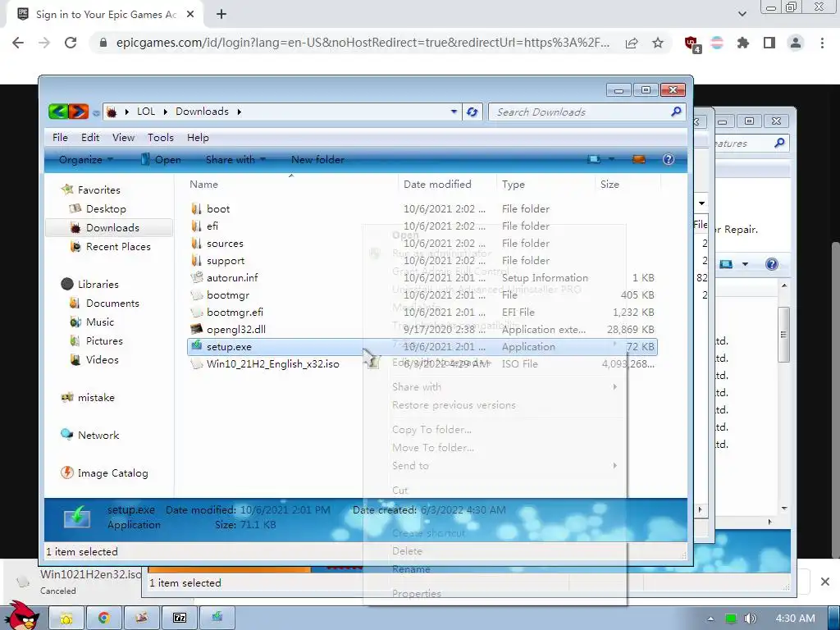Image resolution: width=840 pixels, height=630 pixels.
Task: Click the Image Catalog lightning icon
Action: pyautogui.click(x=67, y=472)
